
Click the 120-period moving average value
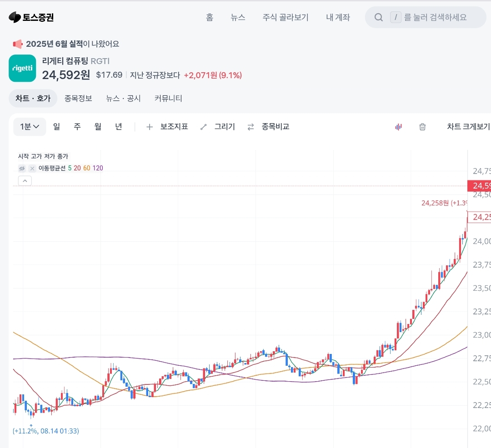98,168
